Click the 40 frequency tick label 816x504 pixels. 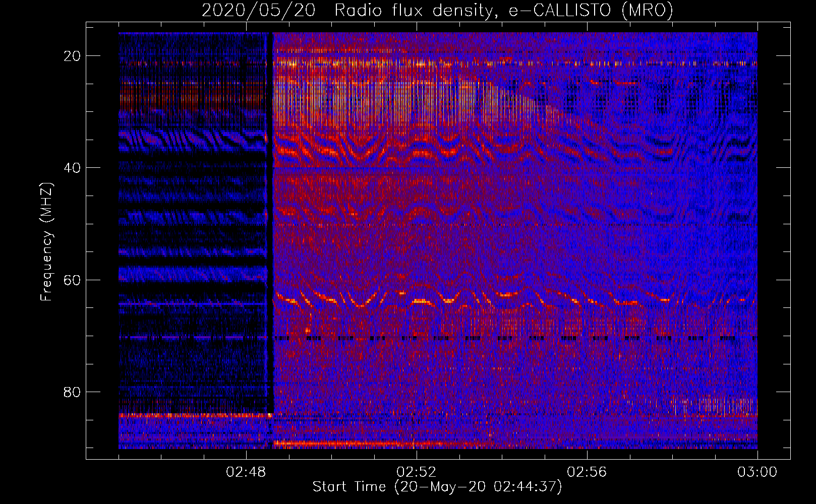click(73, 167)
